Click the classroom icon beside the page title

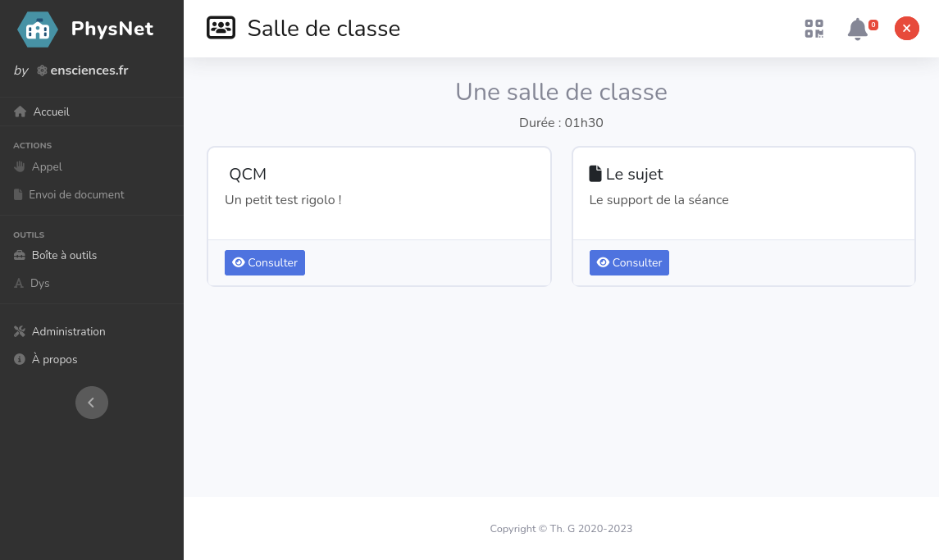[x=221, y=29]
